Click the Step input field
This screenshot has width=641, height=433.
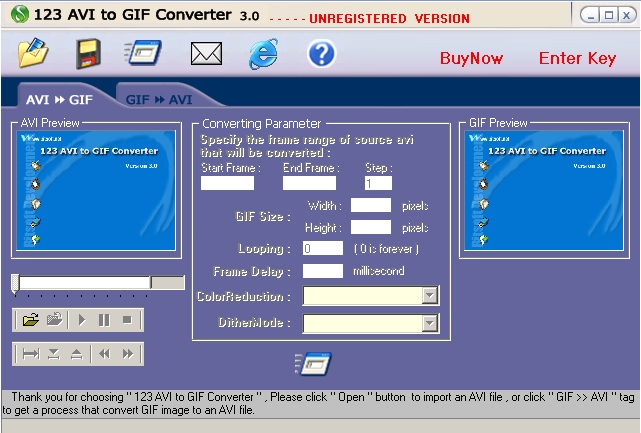[378, 183]
